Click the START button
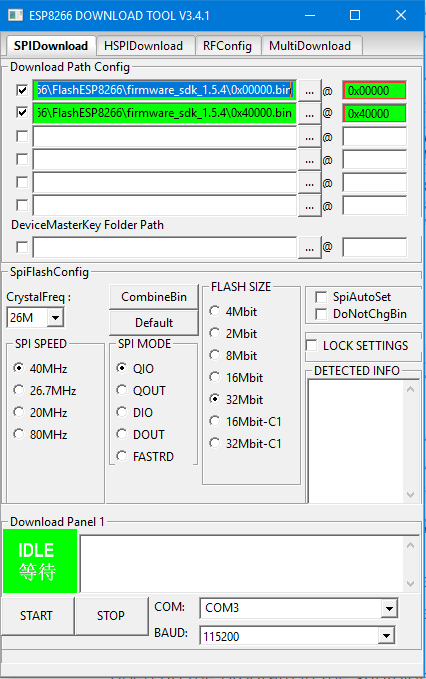 (37, 615)
